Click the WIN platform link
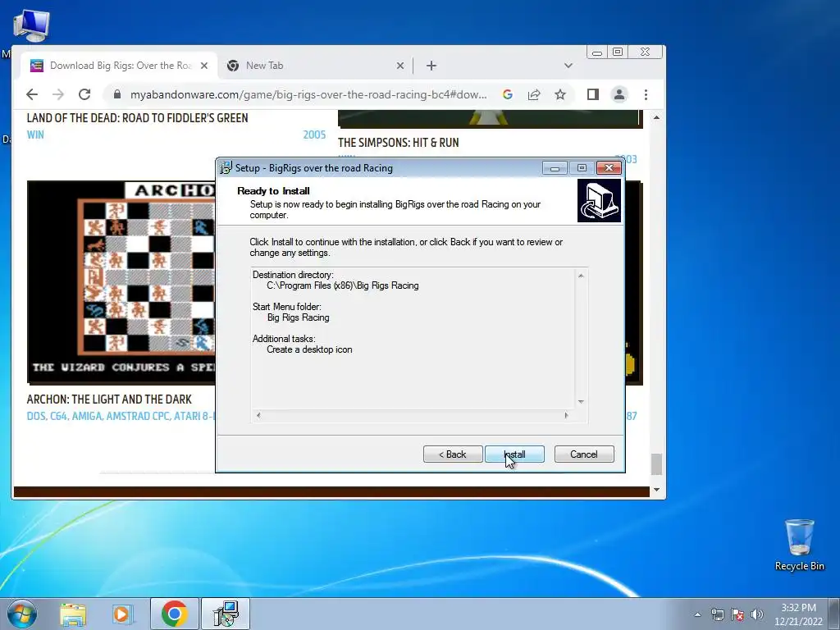This screenshot has height=630, width=840. click(35, 135)
